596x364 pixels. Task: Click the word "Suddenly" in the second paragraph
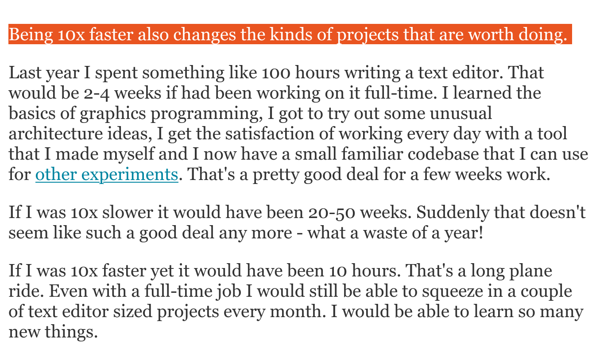(x=453, y=213)
